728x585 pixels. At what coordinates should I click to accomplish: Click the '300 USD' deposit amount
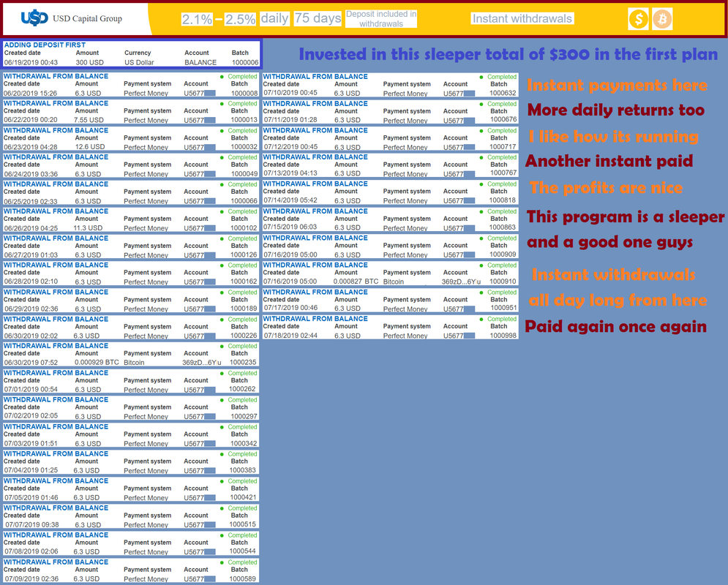click(x=89, y=62)
